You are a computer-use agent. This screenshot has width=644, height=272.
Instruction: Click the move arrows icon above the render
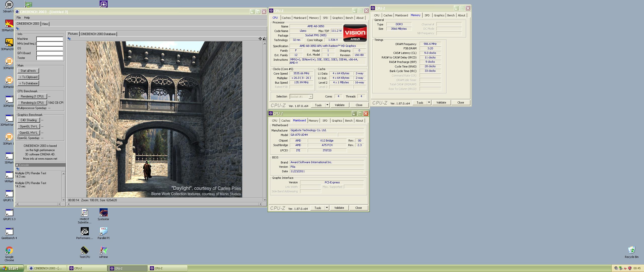pos(260,39)
